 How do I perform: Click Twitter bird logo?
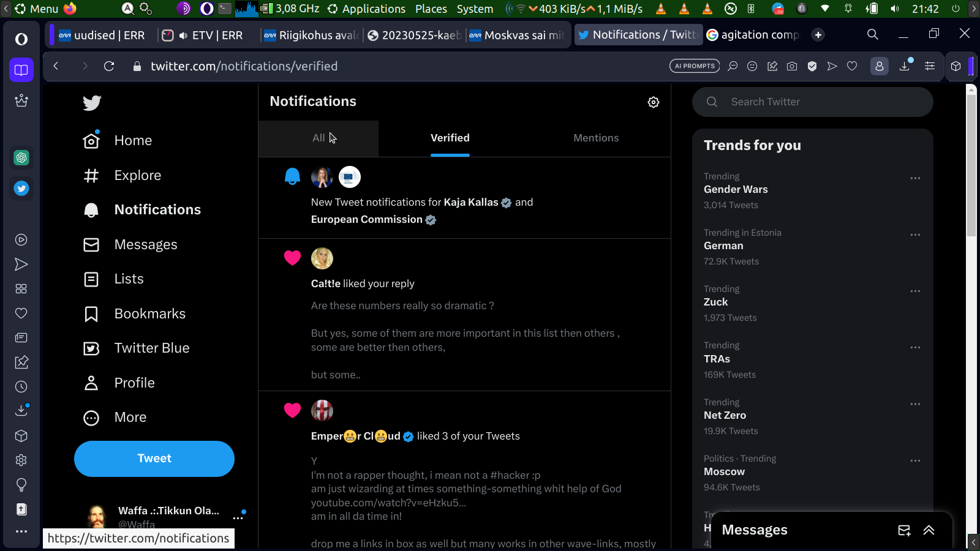92,103
